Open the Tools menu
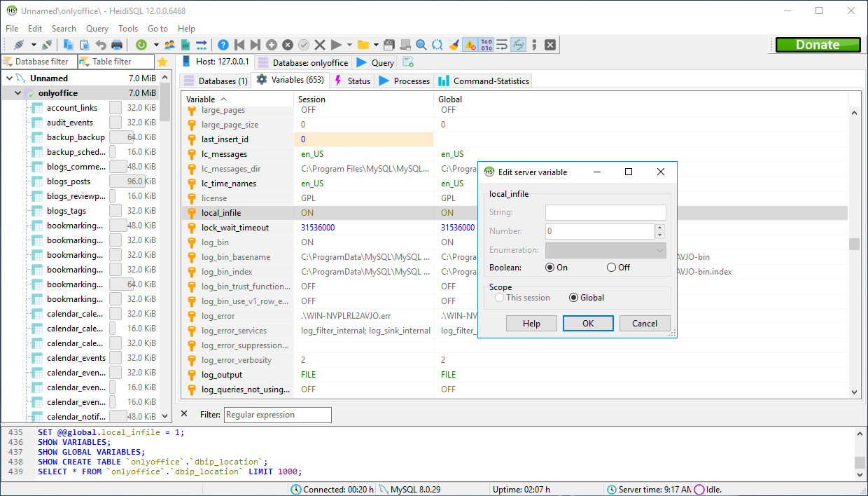Image resolution: width=868 pixels, height=496 pixels. [128, 29]
